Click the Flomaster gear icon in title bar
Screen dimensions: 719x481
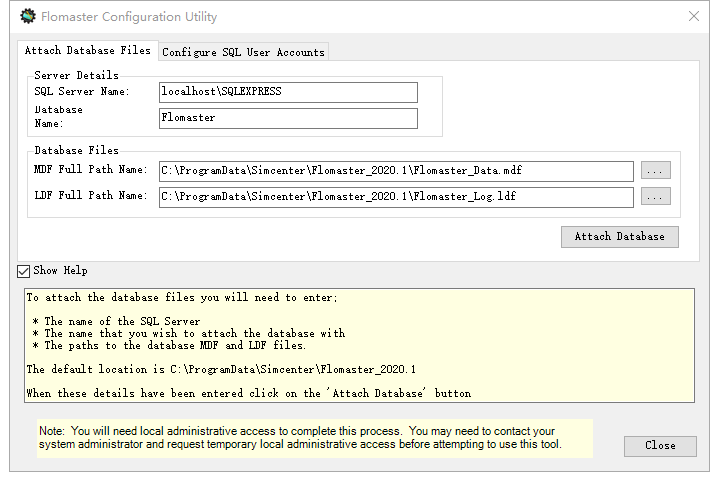[28, 16]
